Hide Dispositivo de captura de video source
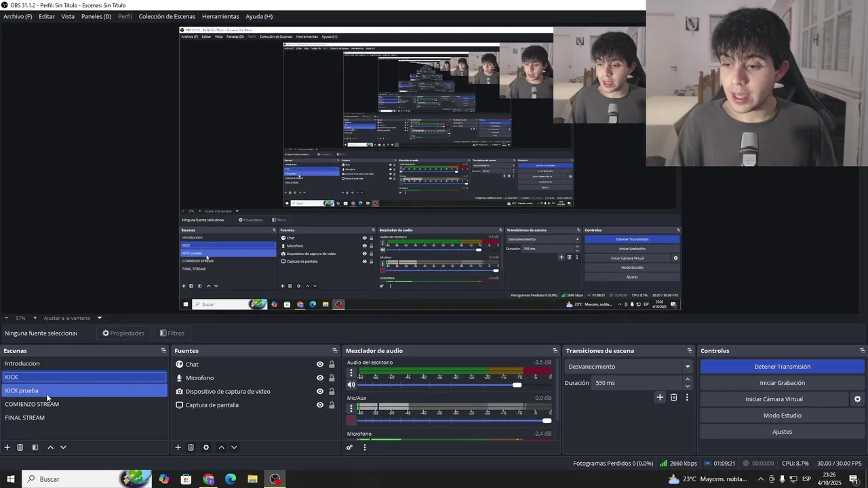 click(320, 391)
